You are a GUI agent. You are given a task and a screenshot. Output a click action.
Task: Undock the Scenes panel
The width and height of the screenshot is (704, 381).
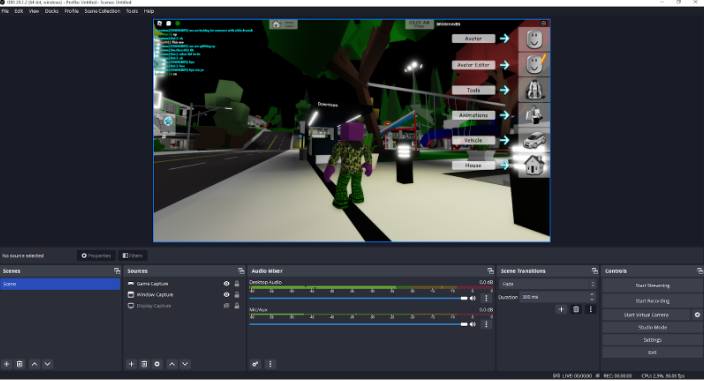(117, 271)
